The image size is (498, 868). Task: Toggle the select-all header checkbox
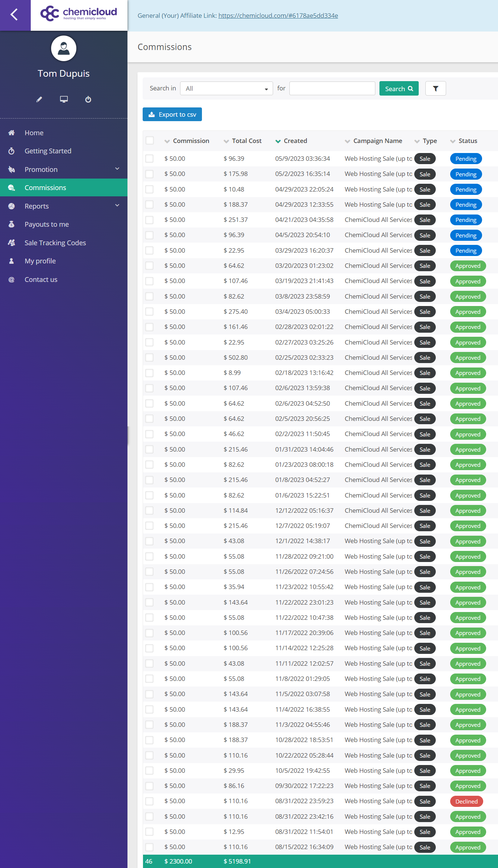point(150,140)
